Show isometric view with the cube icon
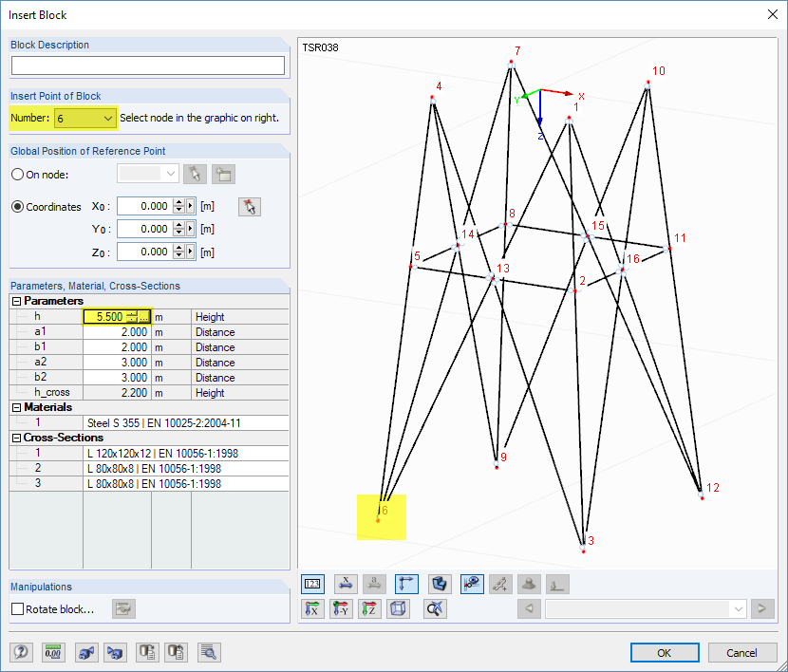Image resolution: width=788 pixels, height=672 pixels. (x=398, y=609)
